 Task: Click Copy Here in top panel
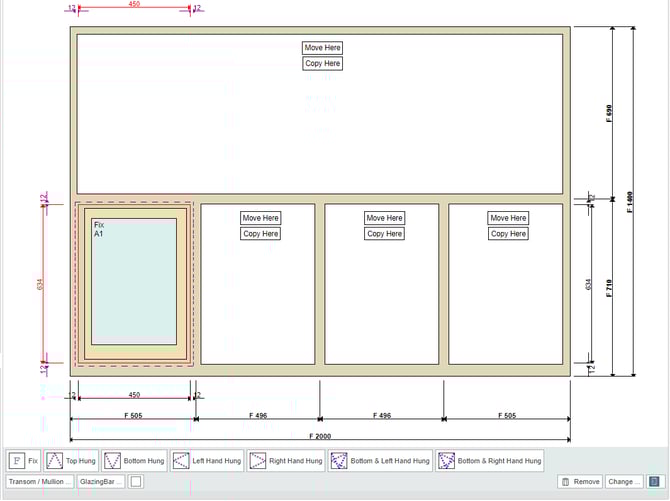pos(322,64)
